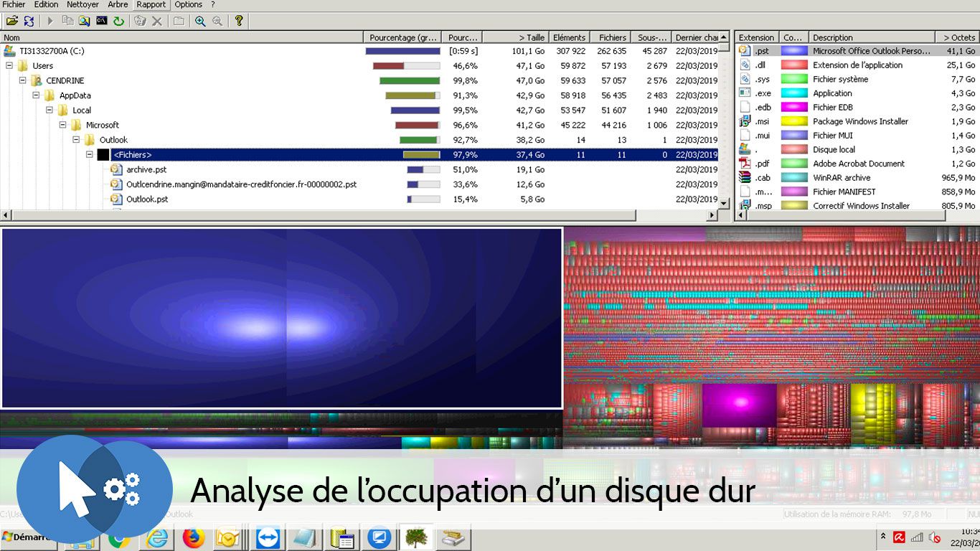
Task: Click down arrow of tree vertical scrollbar
Action: (724, 204)
